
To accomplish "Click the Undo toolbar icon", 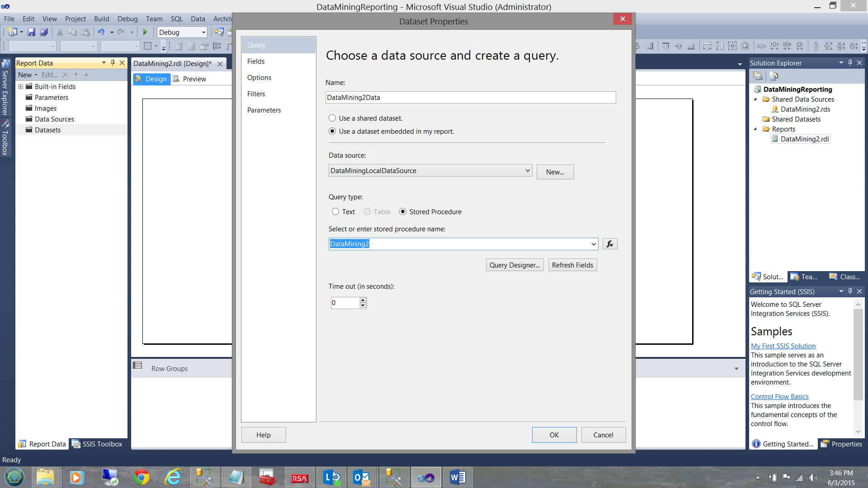I will point(101,32).
